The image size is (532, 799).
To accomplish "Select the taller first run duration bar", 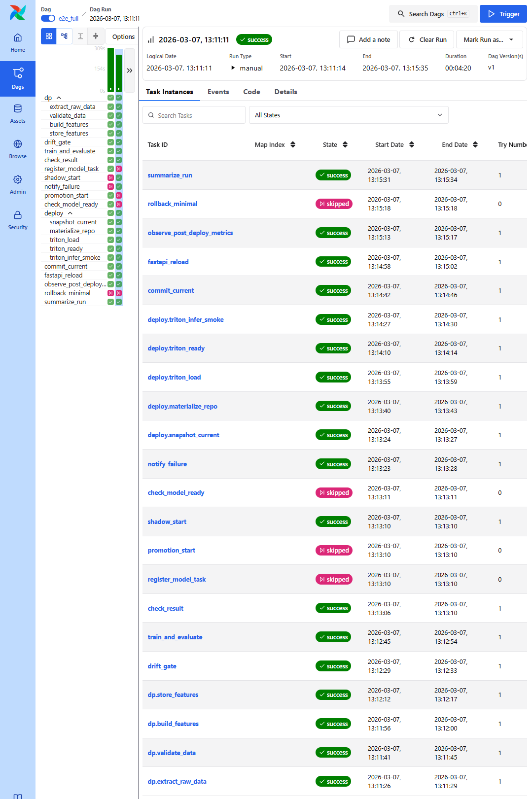I will pyautogui.click(x=110, y=69).
